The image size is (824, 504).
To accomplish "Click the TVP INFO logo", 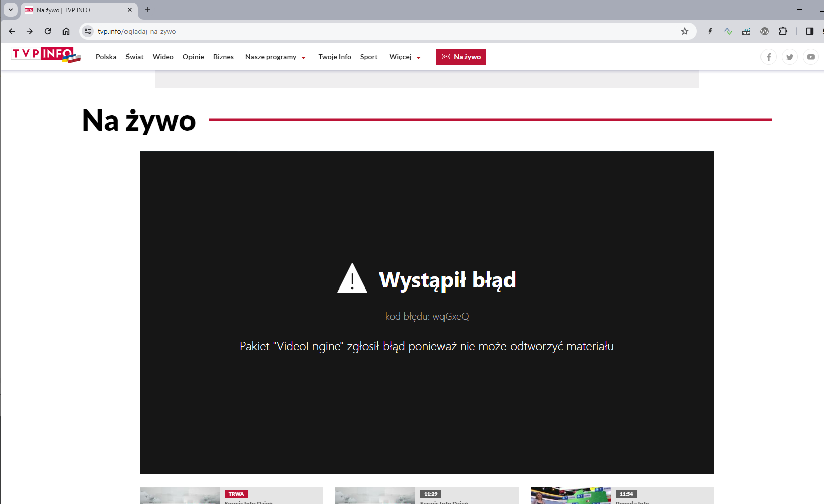I will (46, 55).
